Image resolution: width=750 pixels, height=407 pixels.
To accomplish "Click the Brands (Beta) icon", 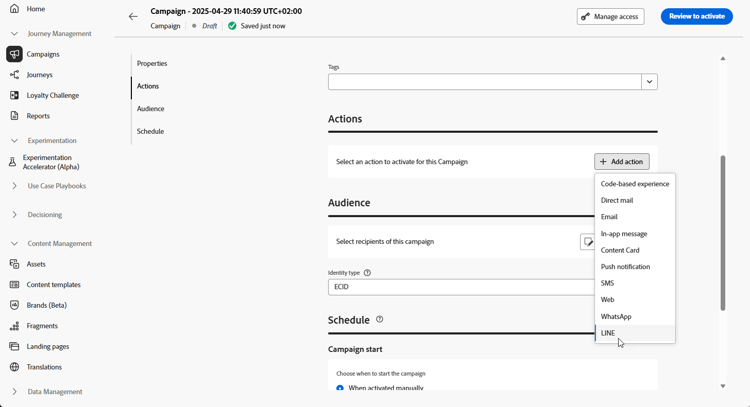I will [14, 305].
